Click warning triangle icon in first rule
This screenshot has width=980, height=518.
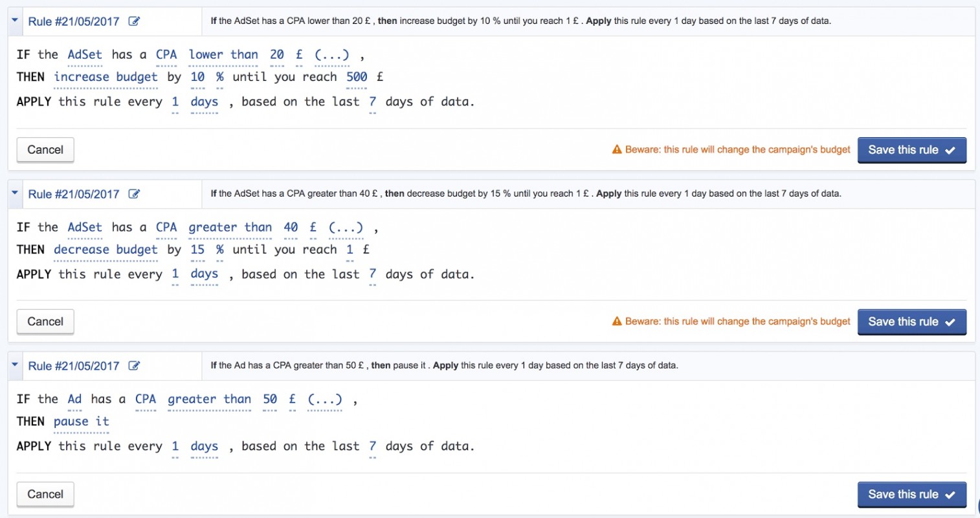point(617,149)
